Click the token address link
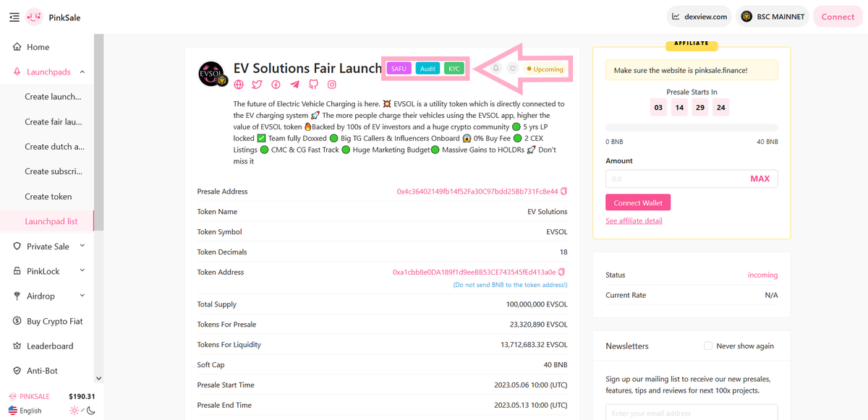Viewport: 868px width, 420px height. [474, 272]
